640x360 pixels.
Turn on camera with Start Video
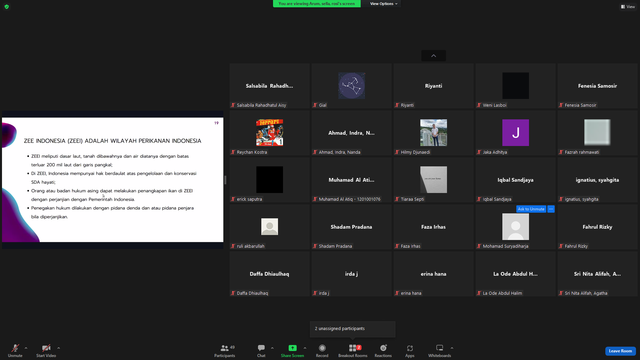pyautogui.click(x=46, y=348)
